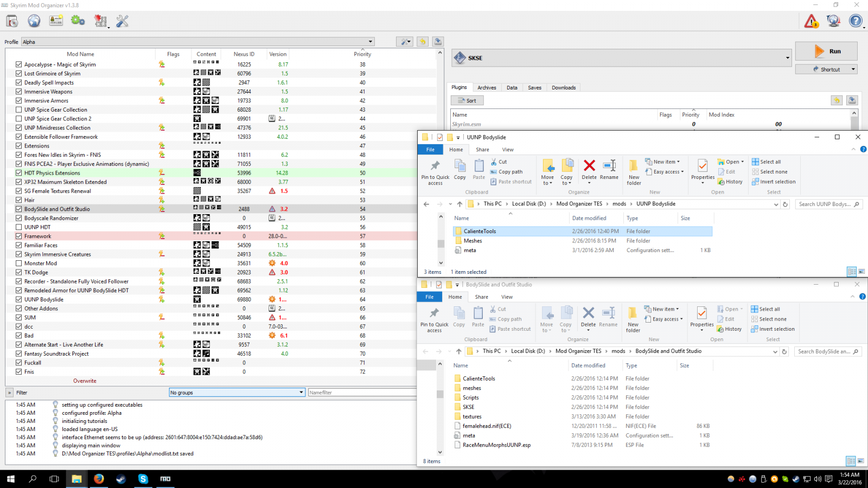Switch to the Downloads tab

564,87
